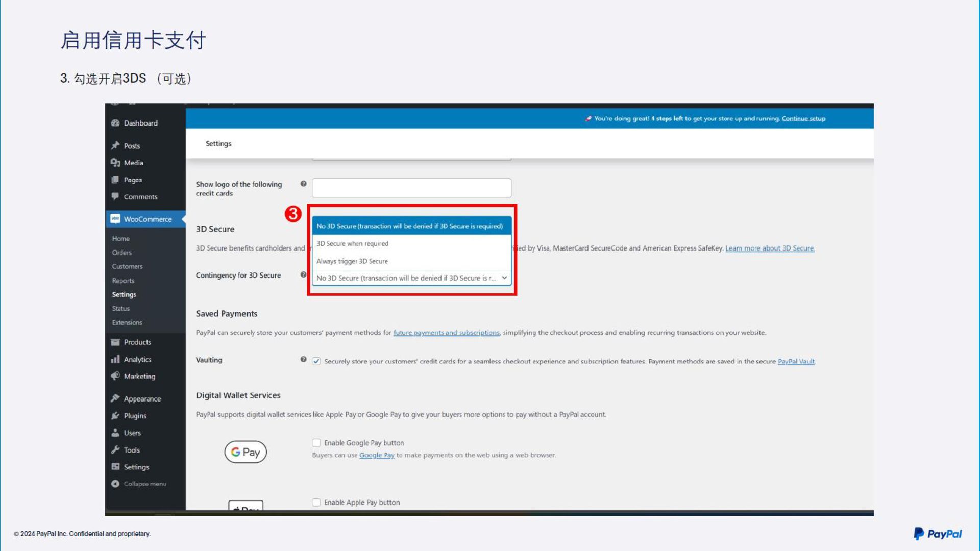Click the credit card logos input field
This screenshot has height=551, width=980.
tap(411, 188)
